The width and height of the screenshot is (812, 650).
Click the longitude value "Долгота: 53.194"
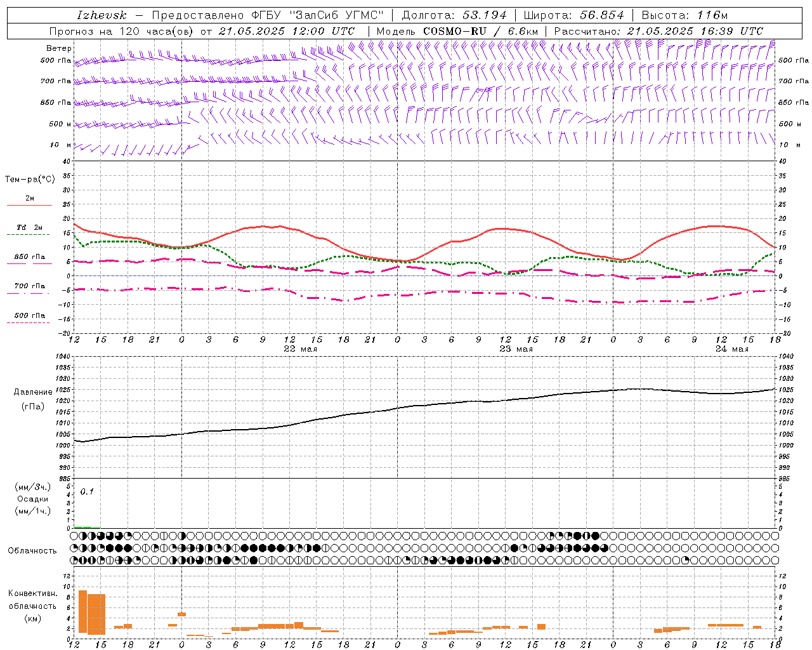pos(454,15)
